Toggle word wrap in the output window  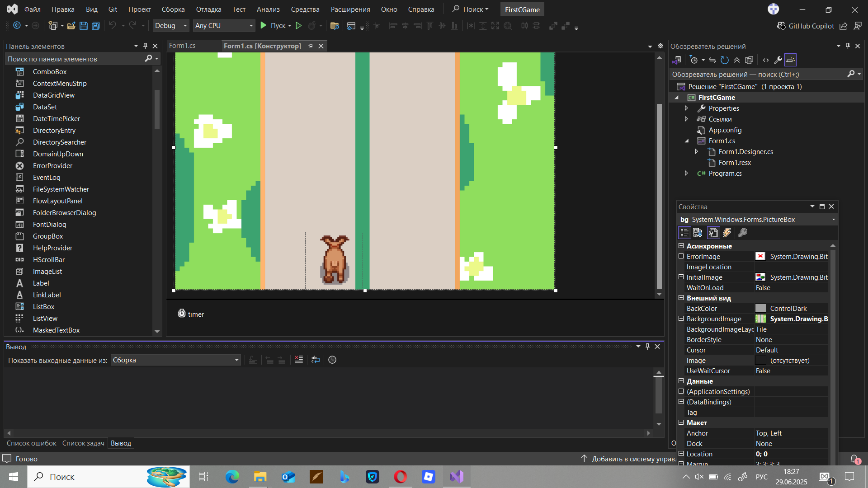(316, 360)
